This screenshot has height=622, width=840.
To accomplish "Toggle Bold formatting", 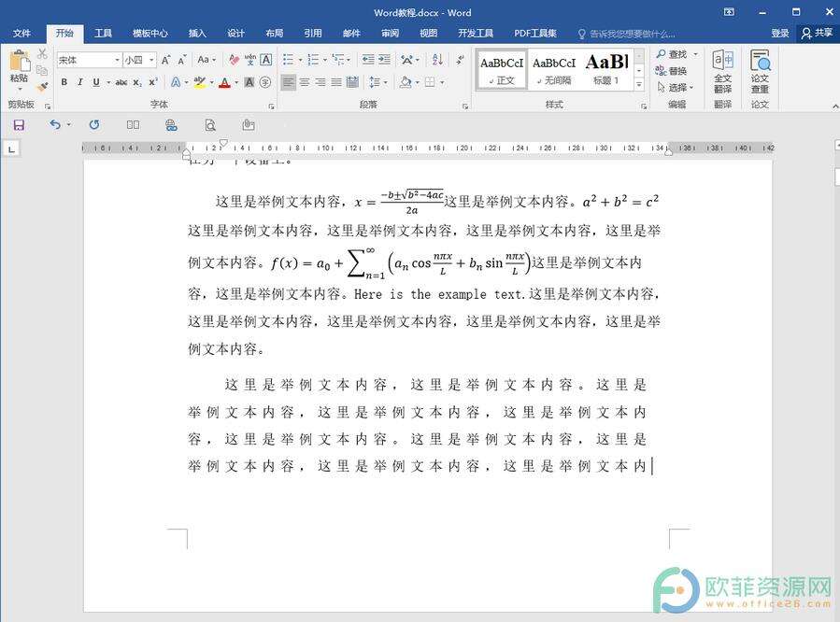I will click(64, 82).
